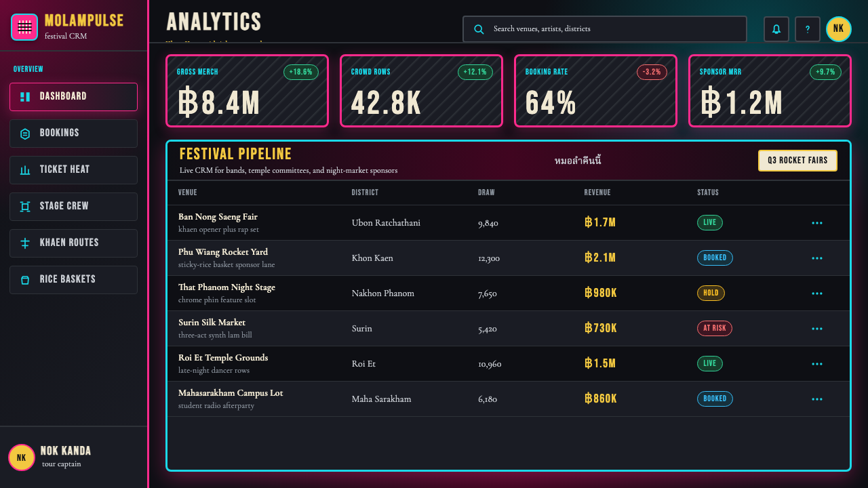Sort by Revenue column header

point(597,192)
